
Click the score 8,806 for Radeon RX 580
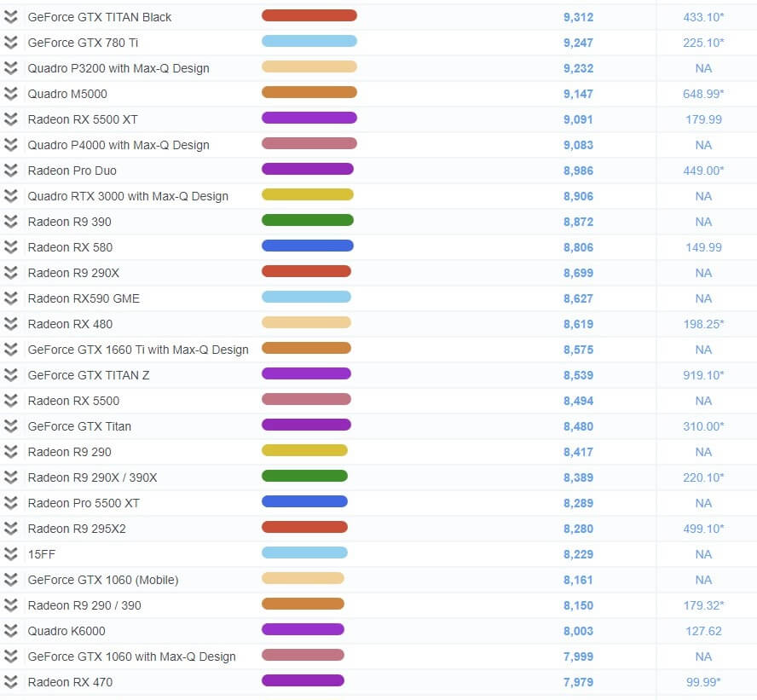click(x=578, y=247)
